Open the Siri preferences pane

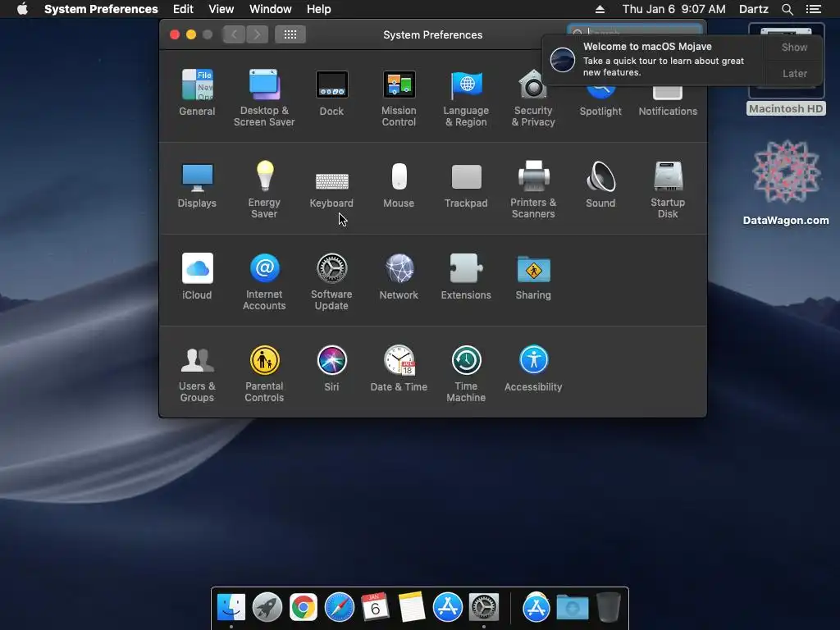[x=331, y=368]
